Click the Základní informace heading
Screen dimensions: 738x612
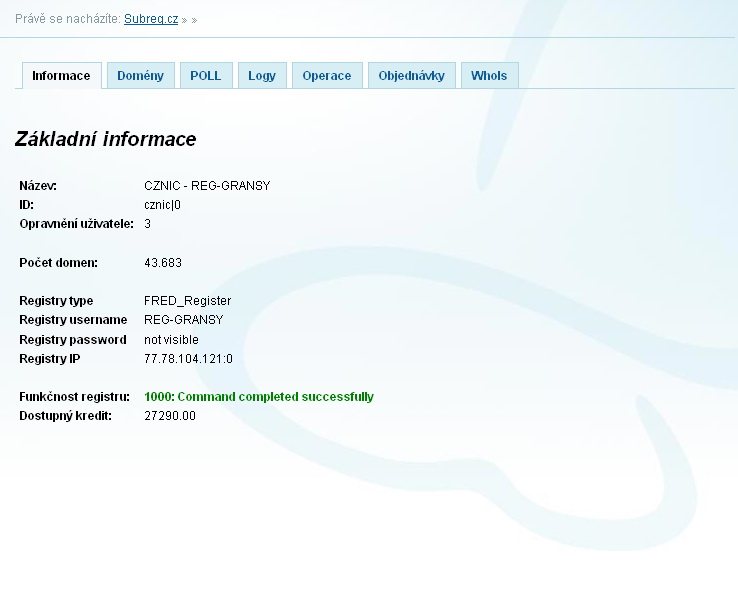pos(105,140)
